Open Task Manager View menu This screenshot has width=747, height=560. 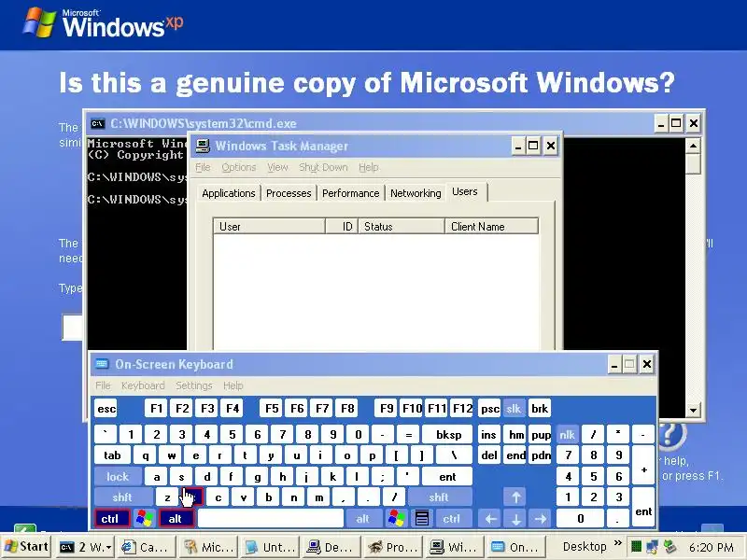277,167
